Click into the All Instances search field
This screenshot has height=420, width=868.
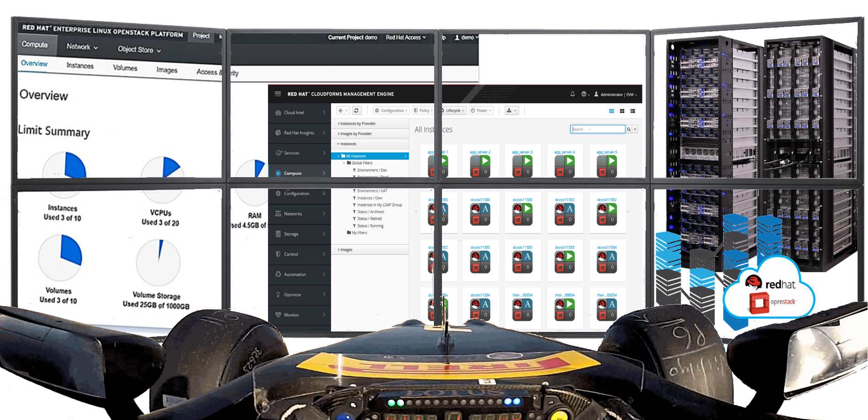[598, 129]
